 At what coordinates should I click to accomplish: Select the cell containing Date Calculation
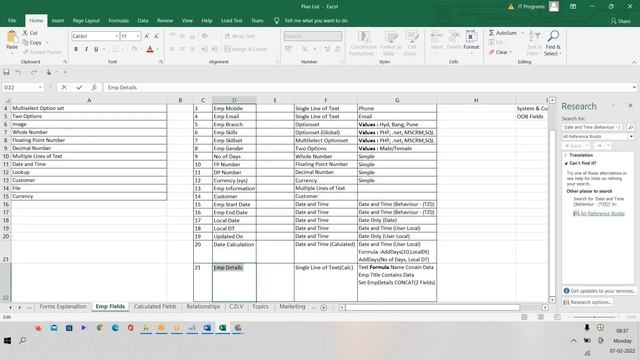pyautogui.click(x=234, y=252)
